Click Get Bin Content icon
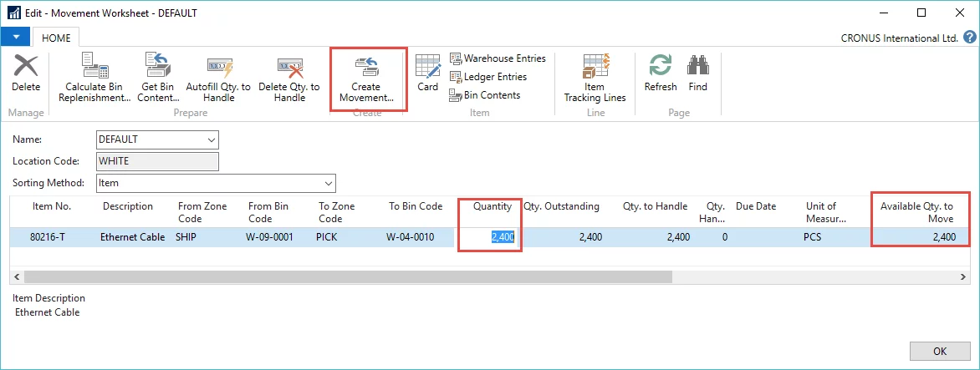 [158, 78]
